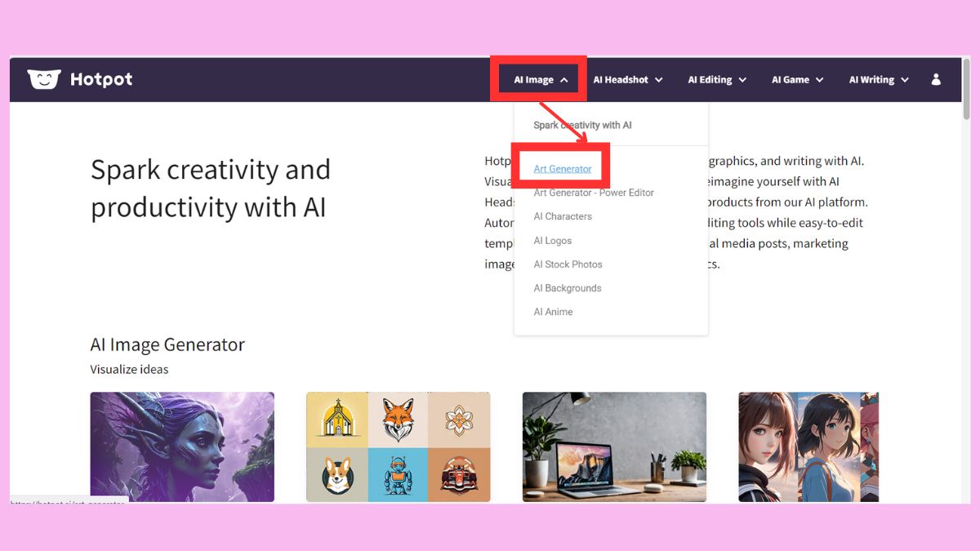Screen dimensions: 980x551
Task: Click the Spark creativity with AI menu header
Action: click(x=582, y=125)
